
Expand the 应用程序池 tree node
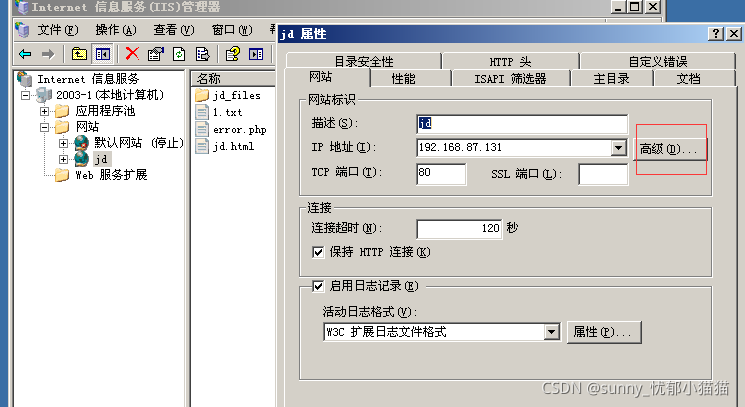tap(44, 112)
